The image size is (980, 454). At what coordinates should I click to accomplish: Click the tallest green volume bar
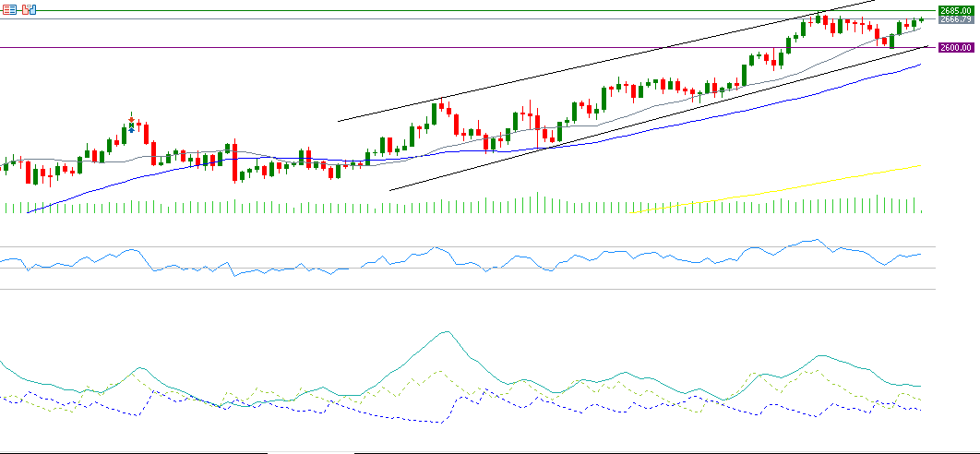click(x=537, y=203)
